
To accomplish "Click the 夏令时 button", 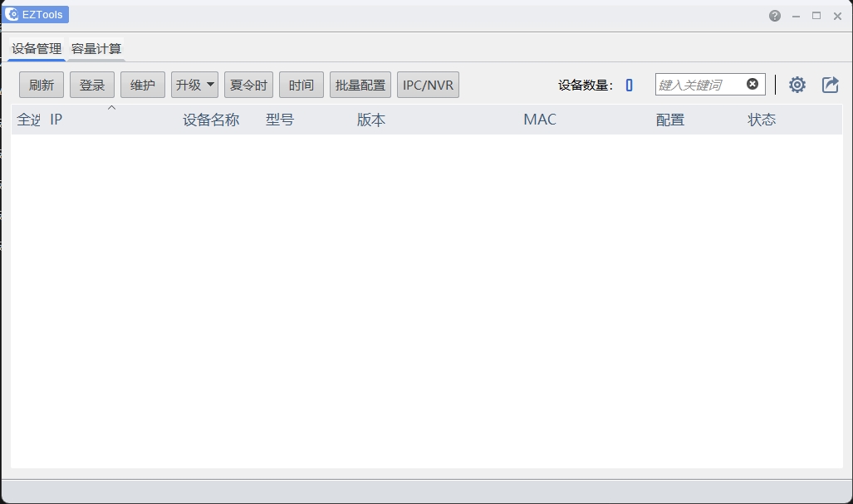I will coord(248,85).
